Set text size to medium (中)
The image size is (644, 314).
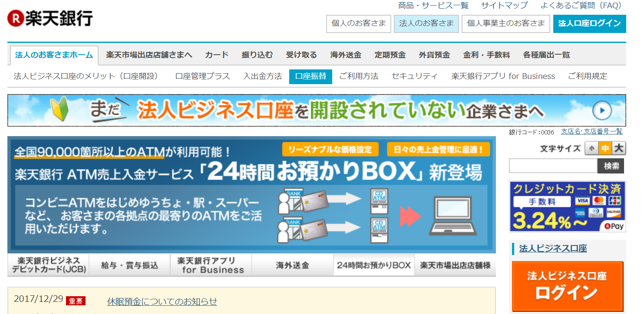pyautogui.click(x=604, y=149)
